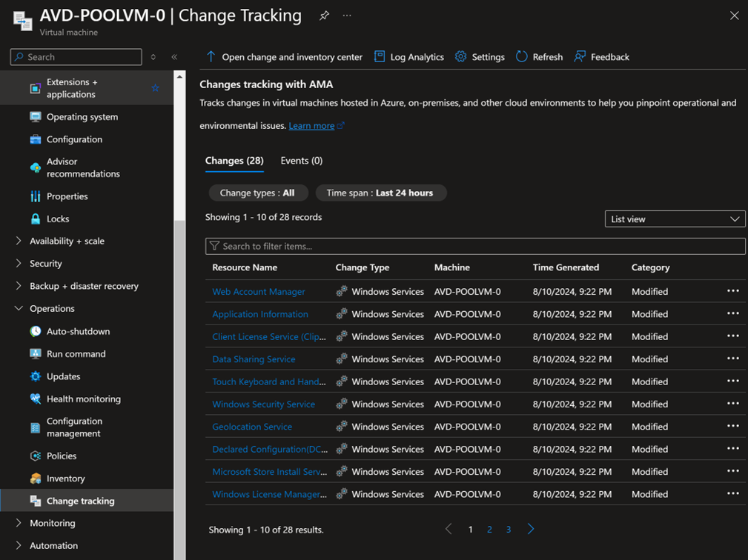Click the Change tracking sidebar icon
Screen dimensions: 748x560
[36, 501]
